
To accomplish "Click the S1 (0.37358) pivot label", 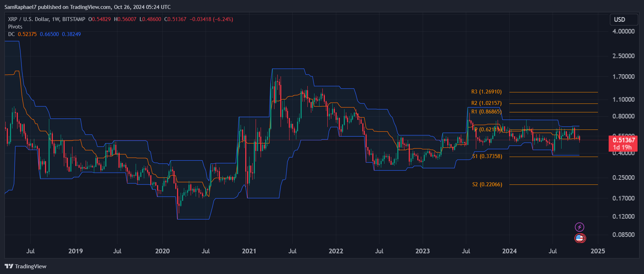I will pyautogui.click(x=487, y=156).
